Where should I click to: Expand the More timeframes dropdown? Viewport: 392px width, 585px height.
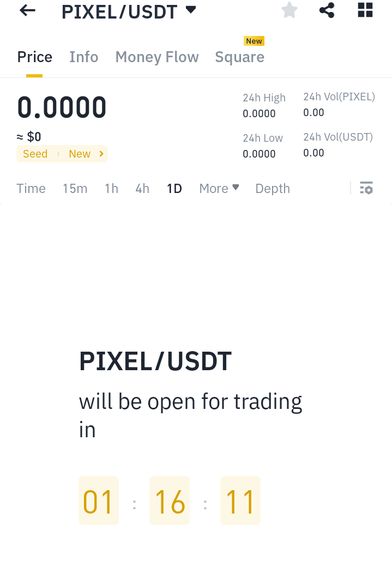[x=218, y=188]
